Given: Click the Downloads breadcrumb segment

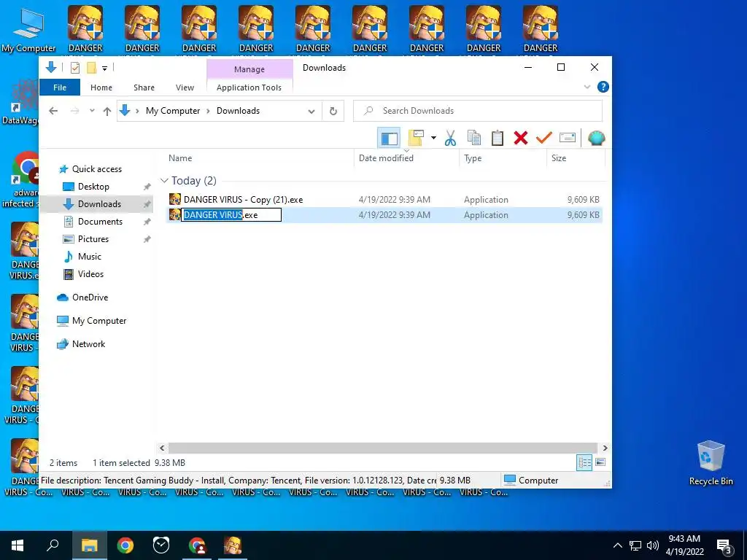Looking at the screenshot, I should [239, 111].
